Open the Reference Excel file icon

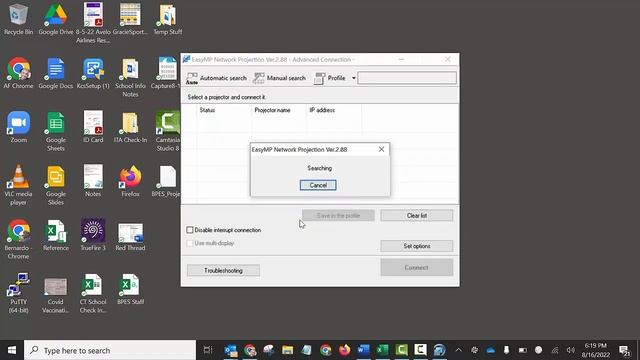pyautogui.click(x=56, y=235)
